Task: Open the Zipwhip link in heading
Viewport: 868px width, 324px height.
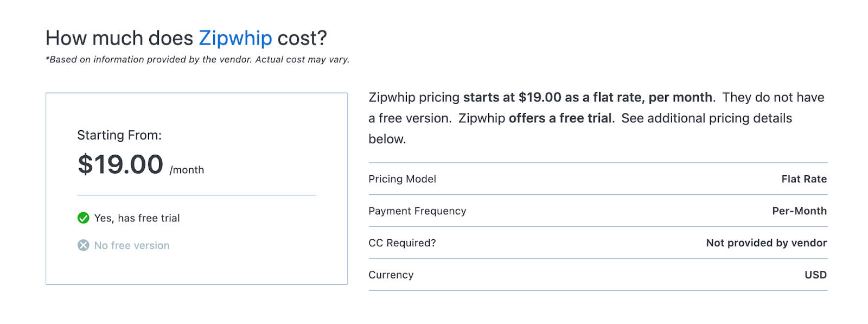Action: pos(235,39)
